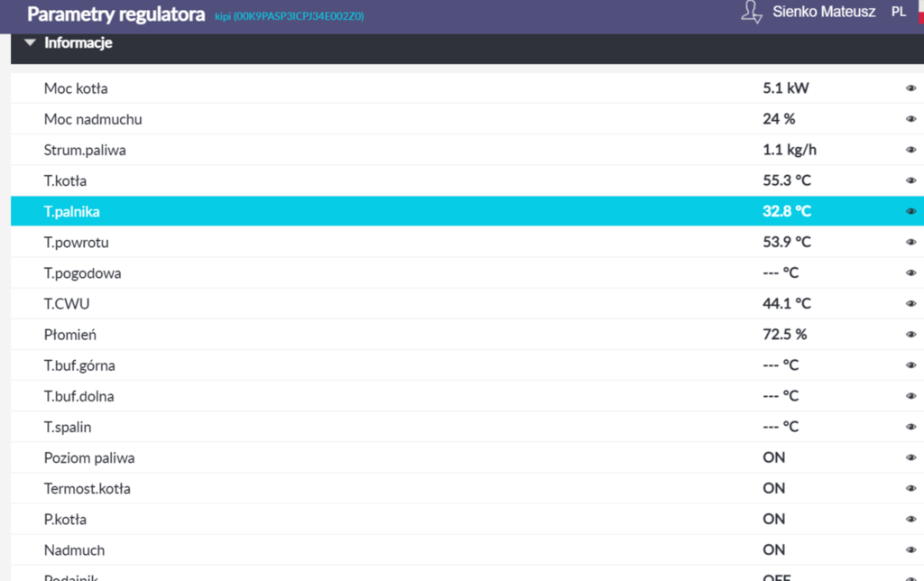Collapse the Informacje section triangle
The height and width of the screenshot is (581, 924).
click(x=31, y=42)
